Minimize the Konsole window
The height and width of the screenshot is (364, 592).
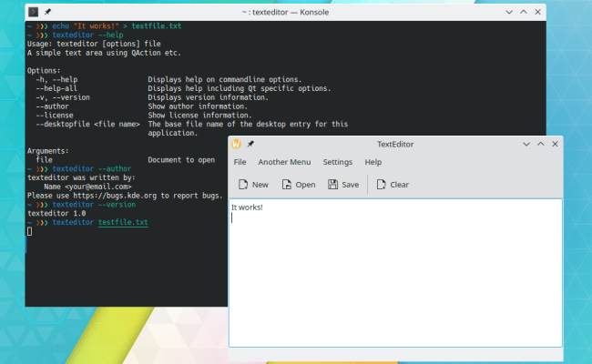point(509,12)
